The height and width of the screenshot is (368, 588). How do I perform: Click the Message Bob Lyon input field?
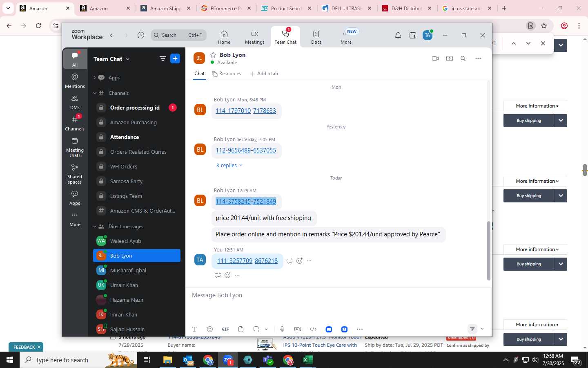pyautogui.click(x=339, y=295)
